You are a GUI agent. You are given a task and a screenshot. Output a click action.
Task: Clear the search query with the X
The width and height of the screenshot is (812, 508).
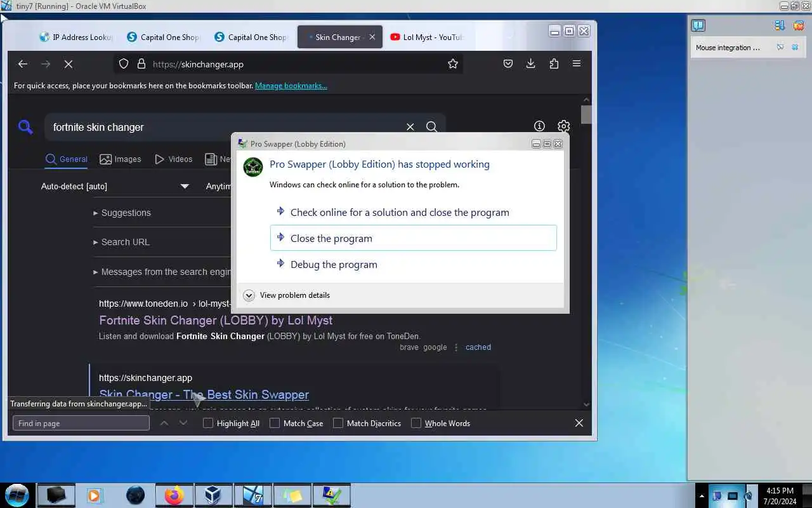coord(410,127)
